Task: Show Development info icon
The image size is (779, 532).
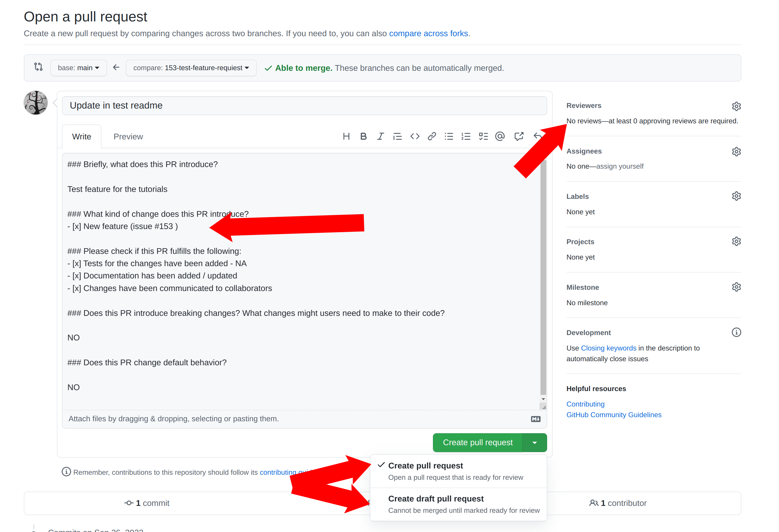Action: 736,332
